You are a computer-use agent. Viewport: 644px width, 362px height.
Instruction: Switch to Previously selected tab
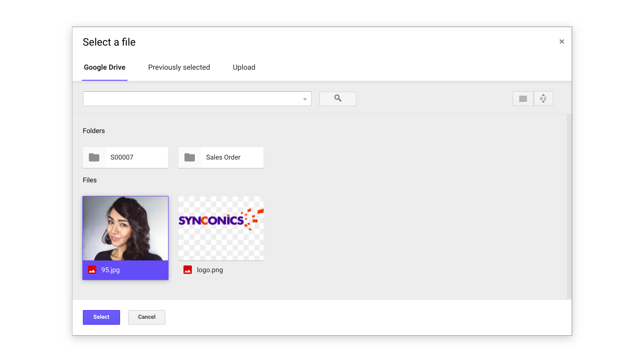pyautogui.click(x=179, y=67)
